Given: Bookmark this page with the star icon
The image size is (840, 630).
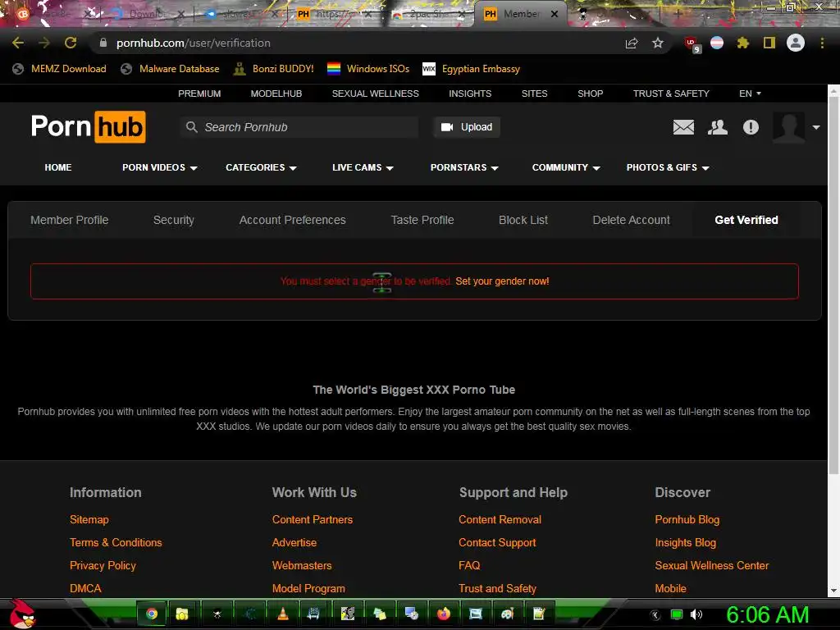Looking at the screenshot, I should point(658,43).
